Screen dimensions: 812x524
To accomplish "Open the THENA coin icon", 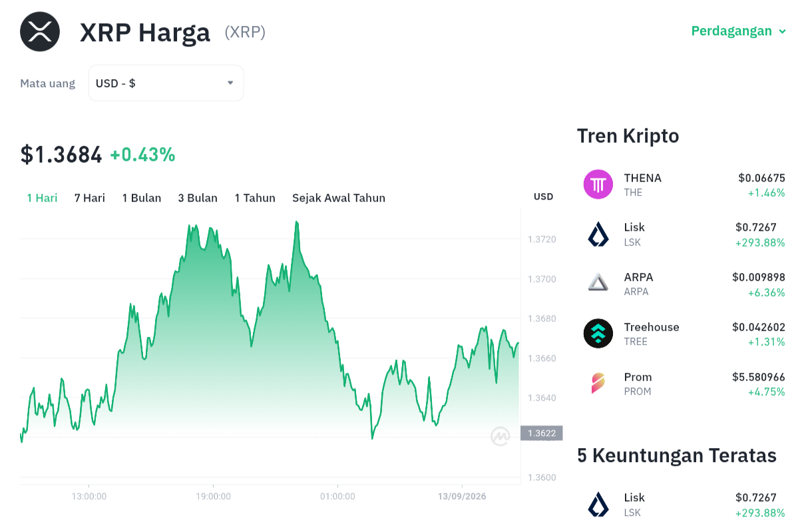I will (x=598, y=184).
